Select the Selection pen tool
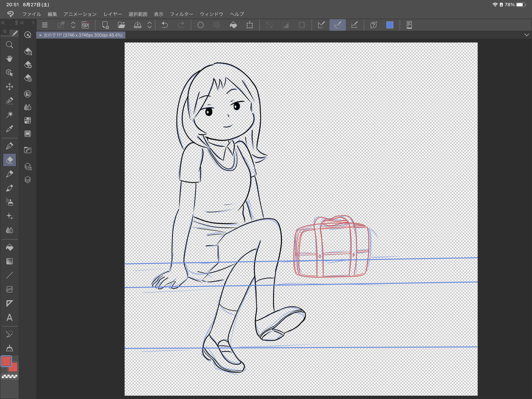Screen dimensions: 532x399 9,101
